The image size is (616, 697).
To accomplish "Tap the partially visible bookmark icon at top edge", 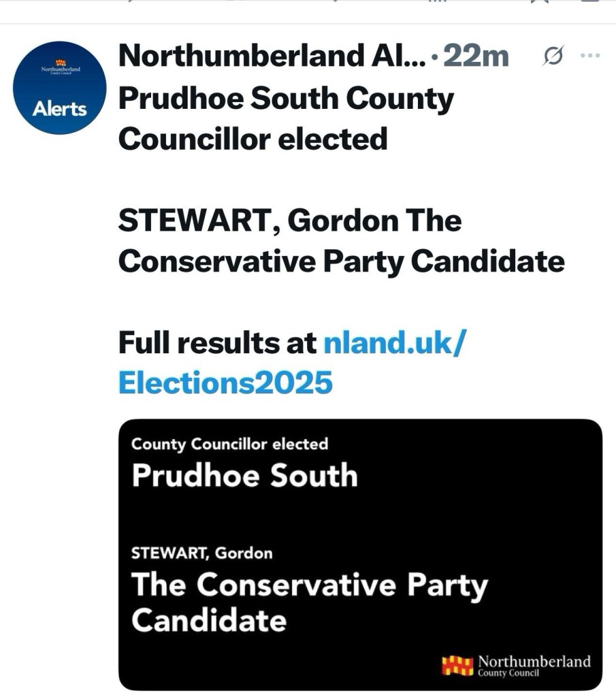I will coord(538,2).
